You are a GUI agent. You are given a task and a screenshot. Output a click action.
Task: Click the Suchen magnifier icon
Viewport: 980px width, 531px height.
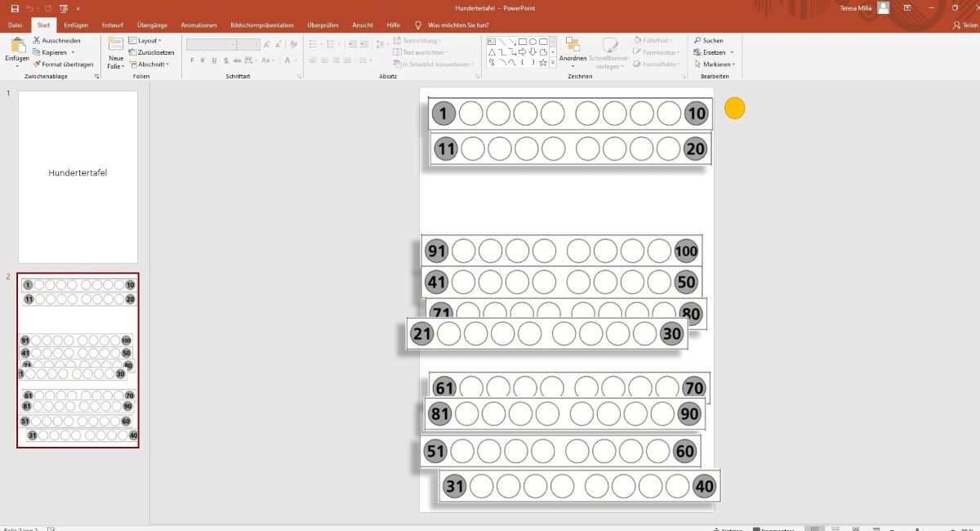click(697, 40)
